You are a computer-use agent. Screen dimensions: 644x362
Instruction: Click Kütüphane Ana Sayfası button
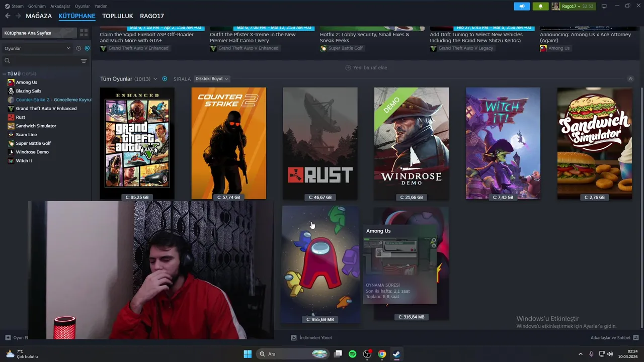(39, 33)
